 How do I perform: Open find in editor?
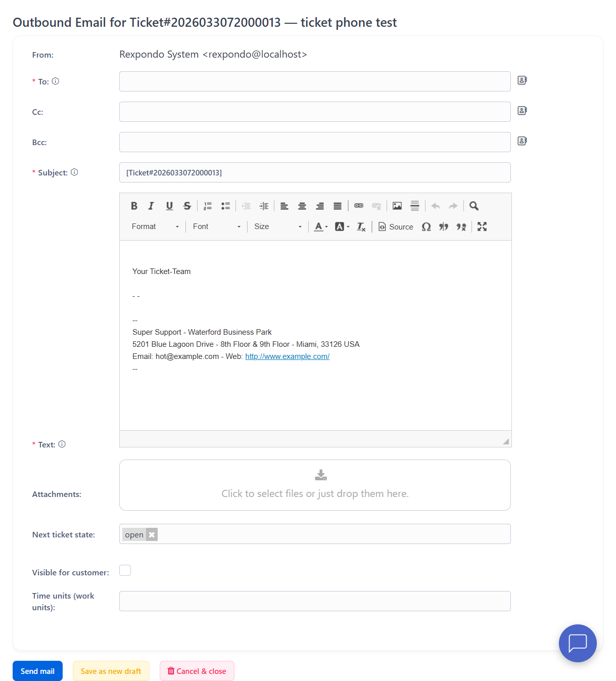474,206
